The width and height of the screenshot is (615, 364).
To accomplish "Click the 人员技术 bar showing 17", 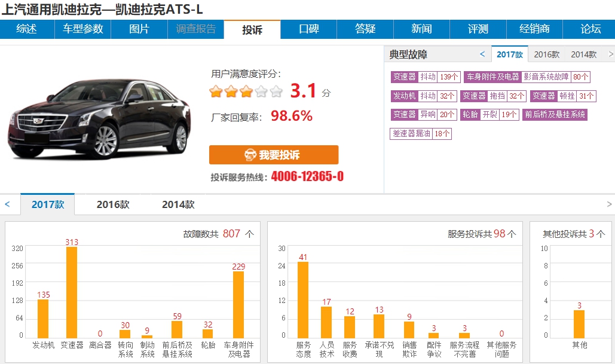I will [326, 322].
